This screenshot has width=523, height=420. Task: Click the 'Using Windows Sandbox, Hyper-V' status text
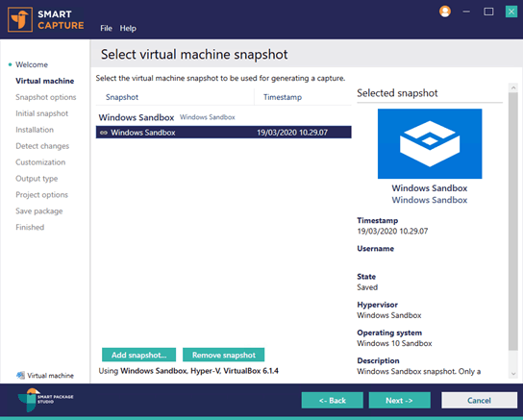[x=188, y=371]
